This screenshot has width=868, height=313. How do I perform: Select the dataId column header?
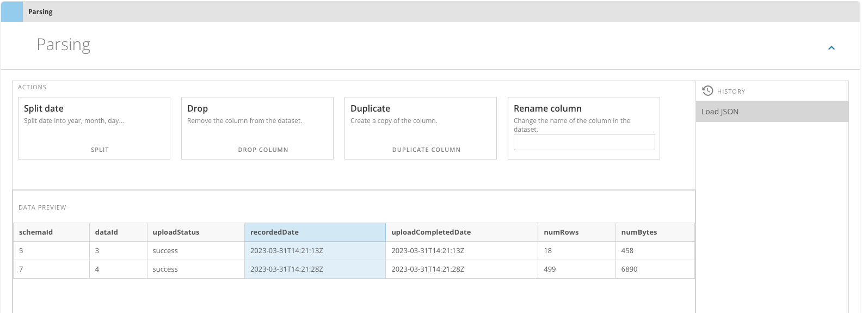pyautogui.click(x=118, y=232)
